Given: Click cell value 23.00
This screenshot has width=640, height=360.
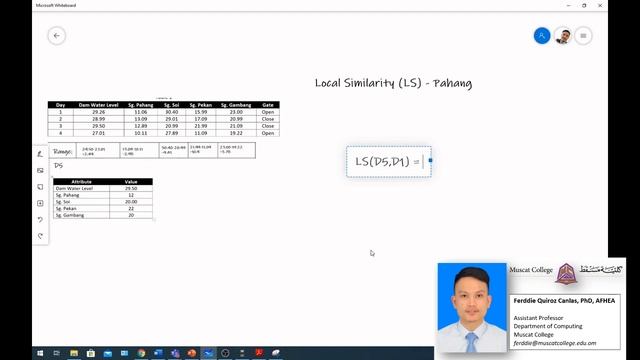Looking at the screenshot, I should coord(236,112).
